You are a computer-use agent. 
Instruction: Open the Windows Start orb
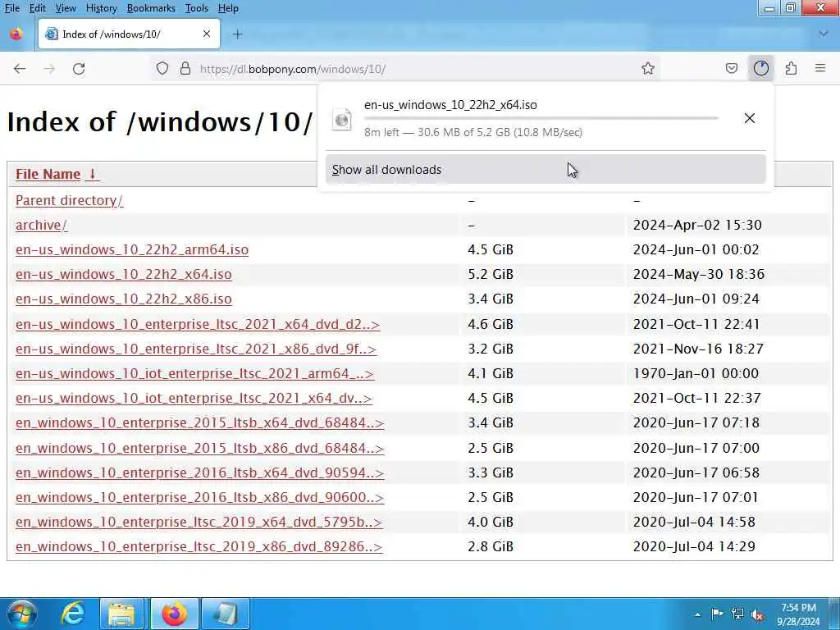click(22, 614)
